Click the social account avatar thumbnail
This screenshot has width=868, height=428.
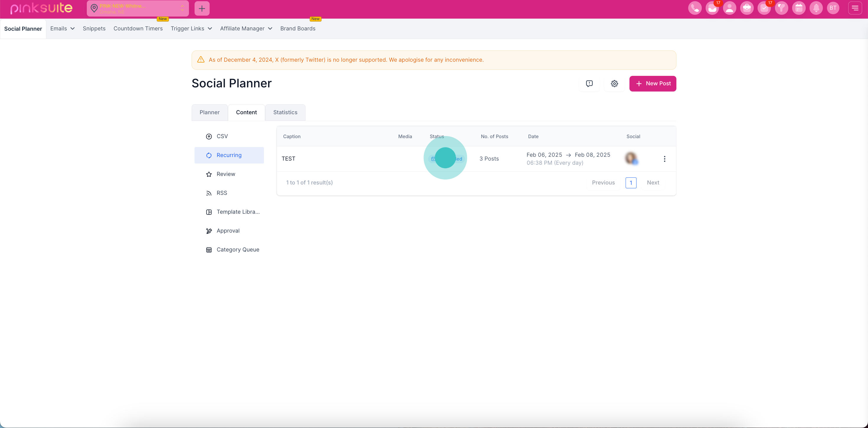pyautogui.click(x=631, y=158)
